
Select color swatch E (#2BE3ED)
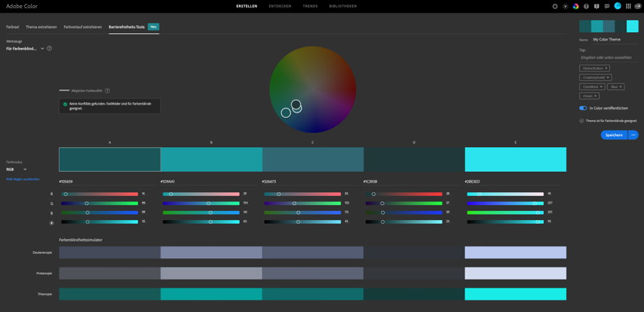(516, 159)
